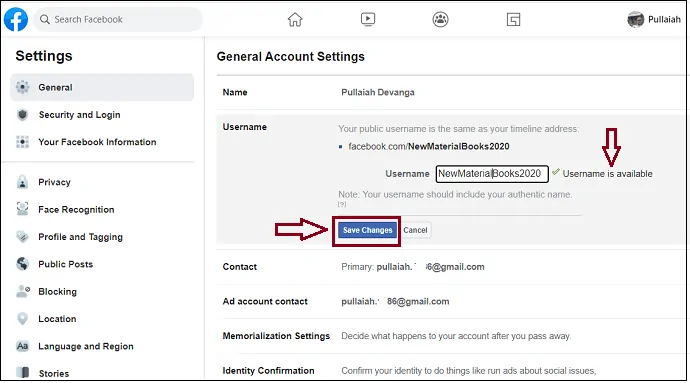
Task: Click the Your Facebook Information grid icon
Action: (22, 142)
